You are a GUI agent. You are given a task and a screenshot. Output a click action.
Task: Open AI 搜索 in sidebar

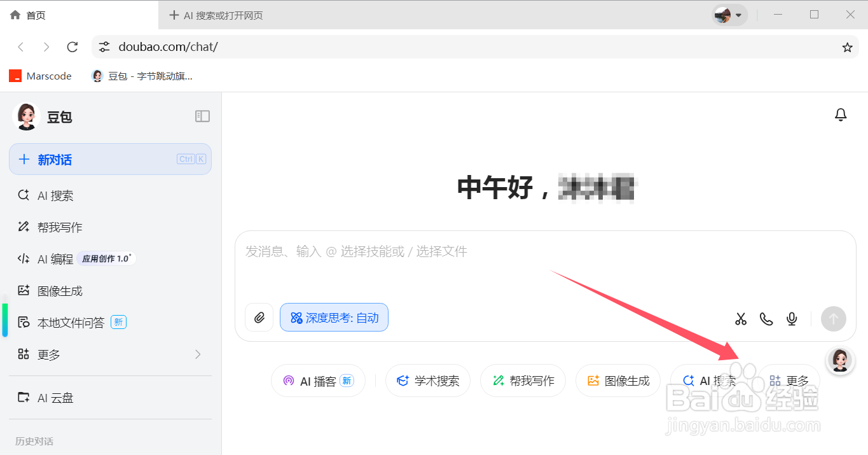click(x=110, y=195)
